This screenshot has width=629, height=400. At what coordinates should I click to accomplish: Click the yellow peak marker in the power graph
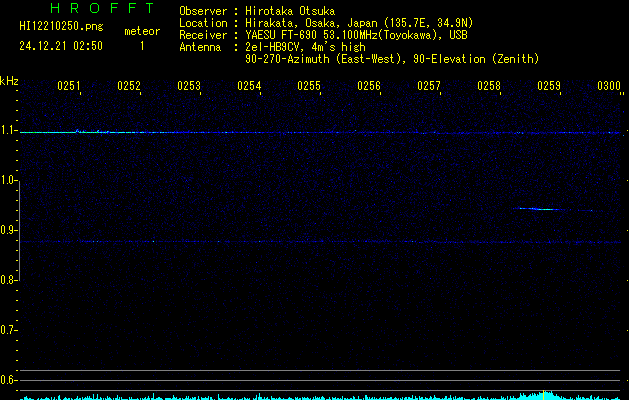544,395
